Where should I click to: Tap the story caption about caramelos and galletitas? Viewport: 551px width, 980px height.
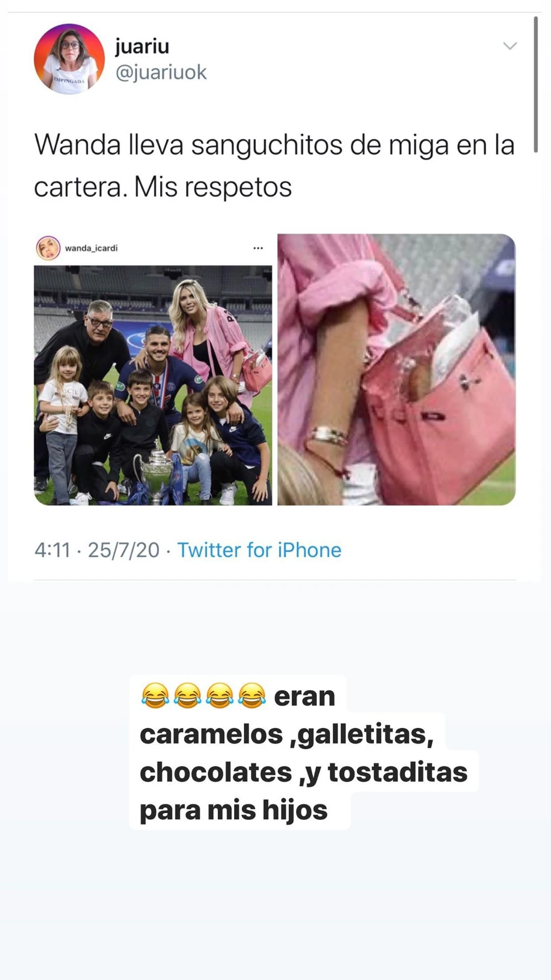coord(304,752)
